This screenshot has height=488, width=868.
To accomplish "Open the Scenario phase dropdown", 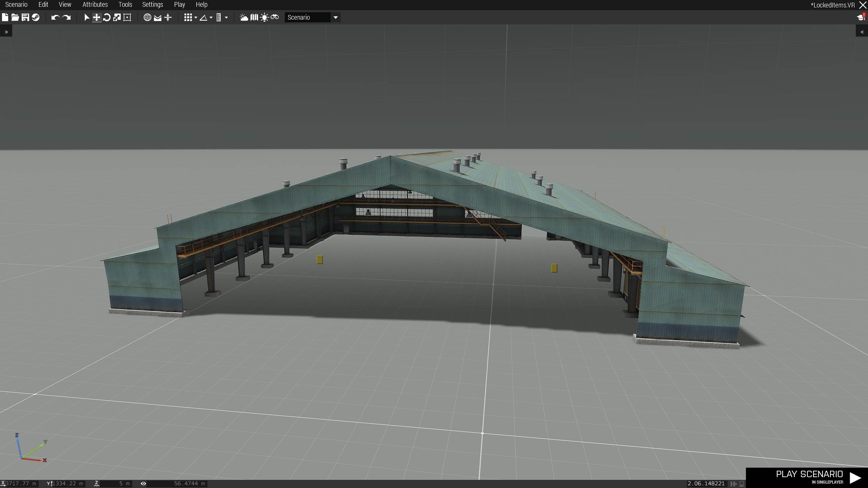I will [x=313, y=17].
